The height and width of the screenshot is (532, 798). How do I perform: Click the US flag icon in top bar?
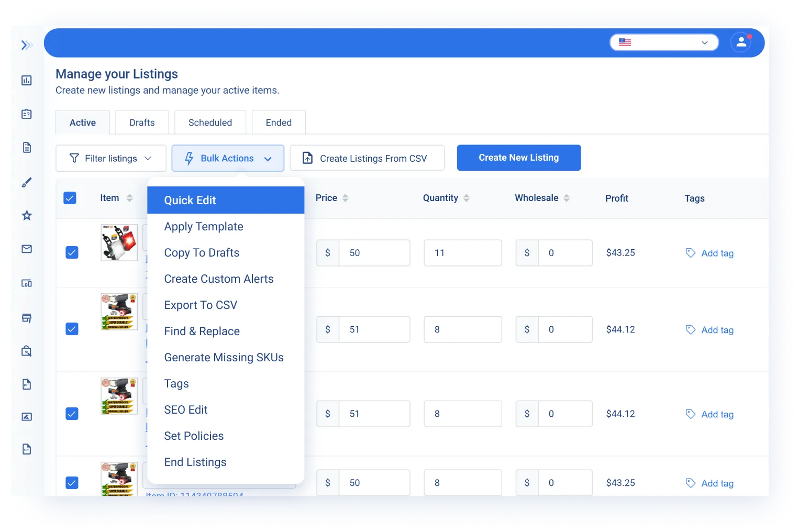coord(625,42)
